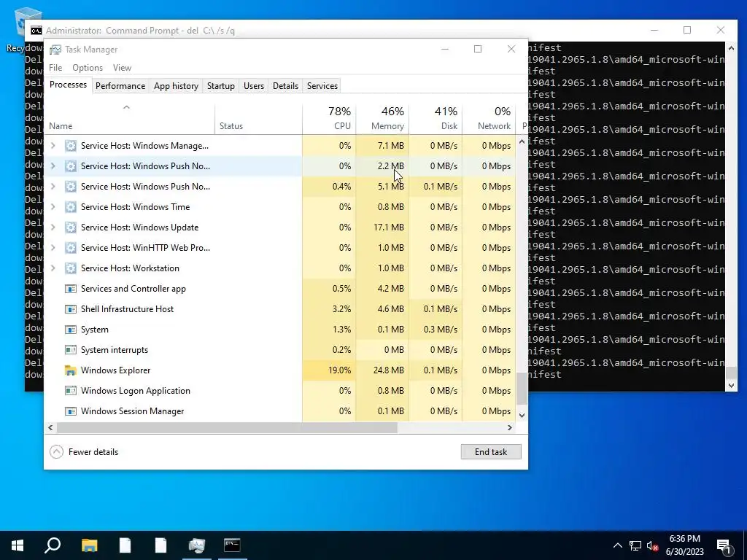This screenshot has height=560, width=747.
Task: Click the Shell Infrastructure Host icon
Action: (x=71, y=309)
